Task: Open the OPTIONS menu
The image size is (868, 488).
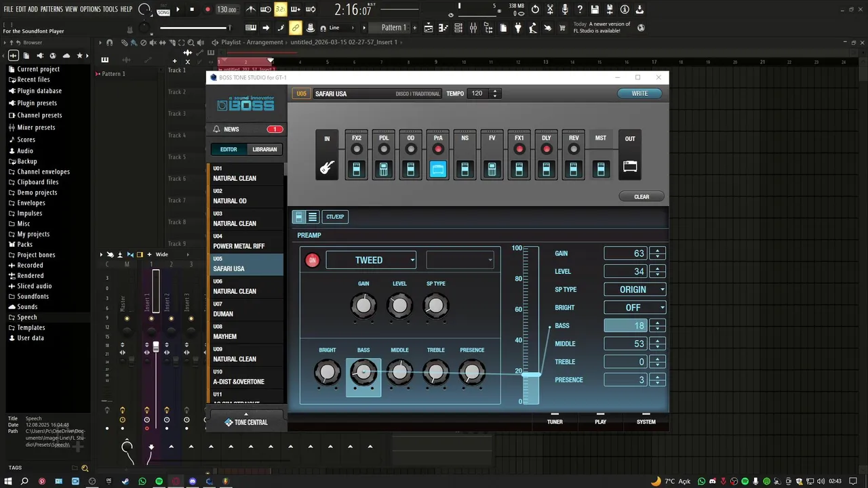Action: [90, 9]
